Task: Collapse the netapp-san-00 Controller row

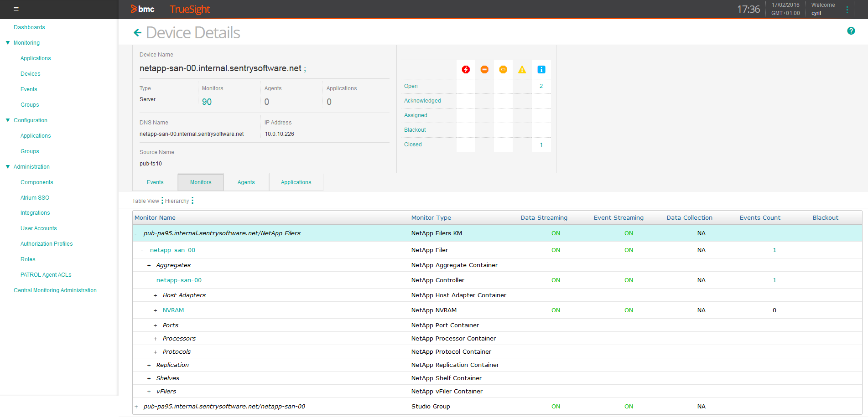Action: point(149,281)
